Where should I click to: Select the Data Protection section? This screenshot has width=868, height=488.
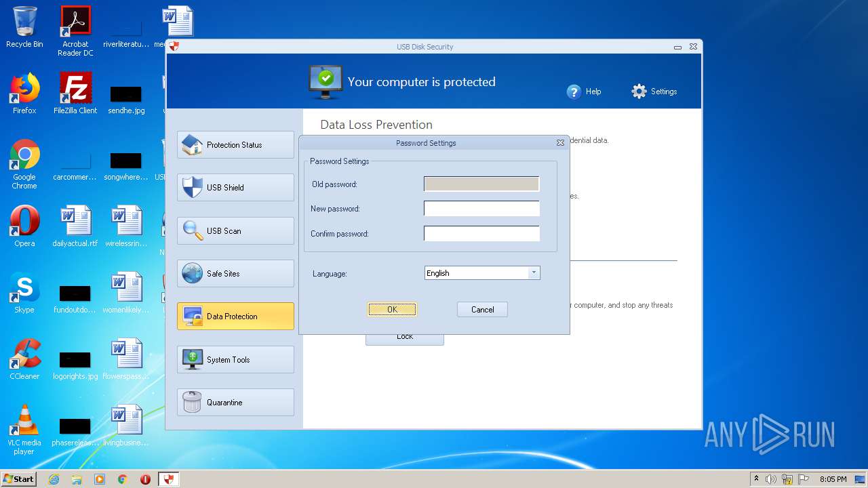click(x=235, y=317)
